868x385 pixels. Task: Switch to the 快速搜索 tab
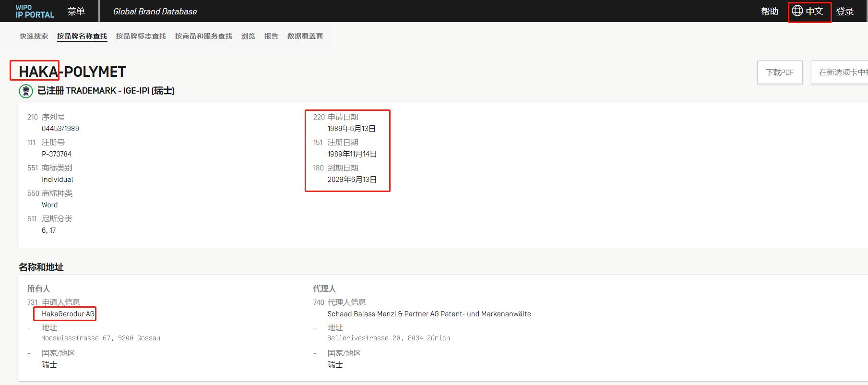(x=34, y=36)
